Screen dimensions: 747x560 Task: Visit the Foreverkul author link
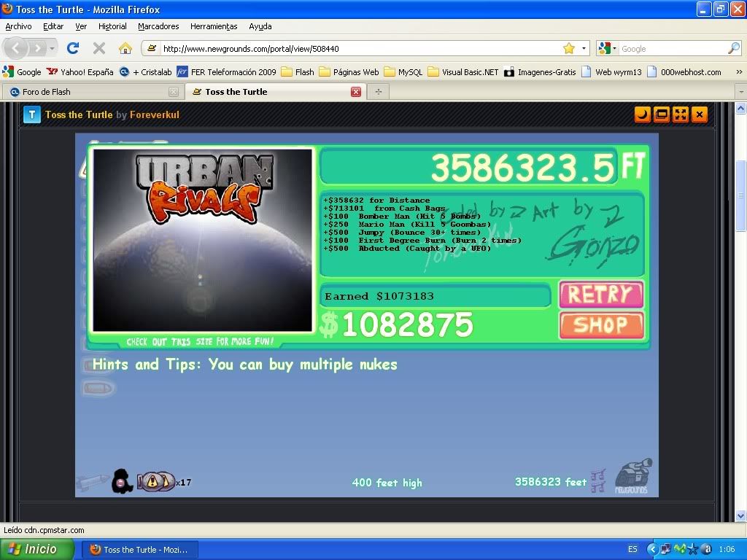[155, 114]
